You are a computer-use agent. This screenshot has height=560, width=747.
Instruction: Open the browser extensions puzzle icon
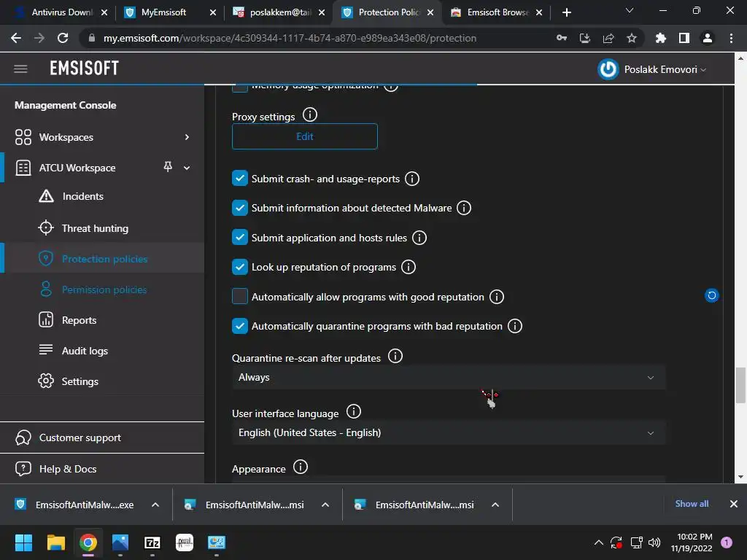pos(661,38)
